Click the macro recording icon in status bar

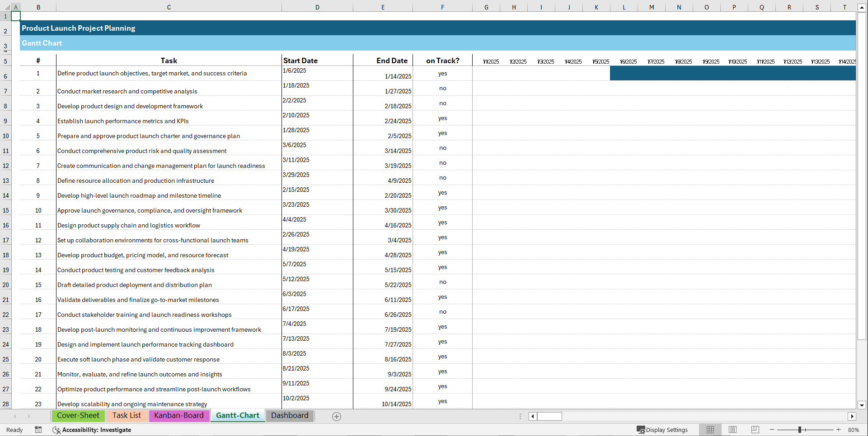click(38, 430)
